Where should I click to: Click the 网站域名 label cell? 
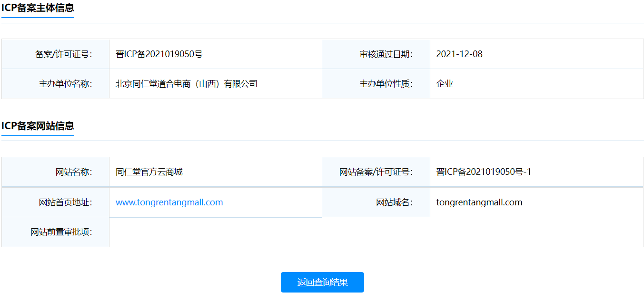click(394, 202)
